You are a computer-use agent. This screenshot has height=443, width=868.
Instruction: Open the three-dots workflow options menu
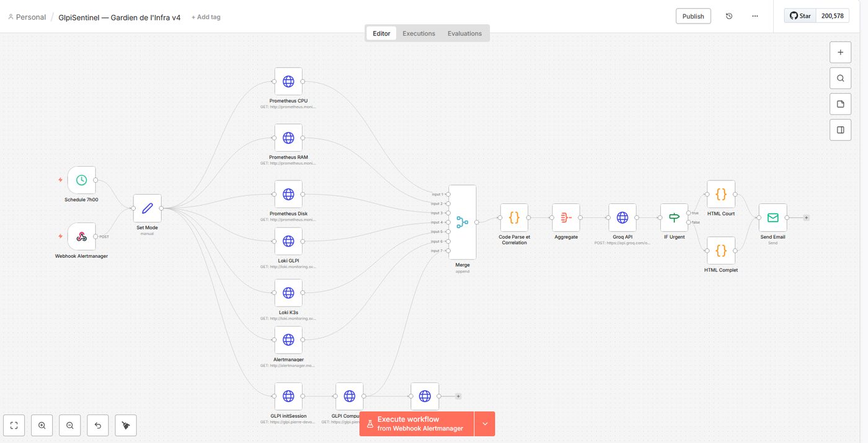point(755,16)
